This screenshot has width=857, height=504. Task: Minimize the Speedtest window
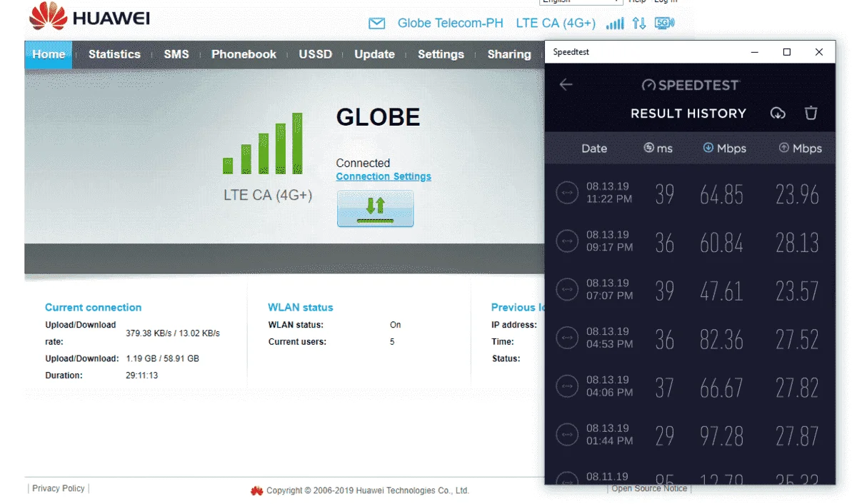tap(753, 52)
